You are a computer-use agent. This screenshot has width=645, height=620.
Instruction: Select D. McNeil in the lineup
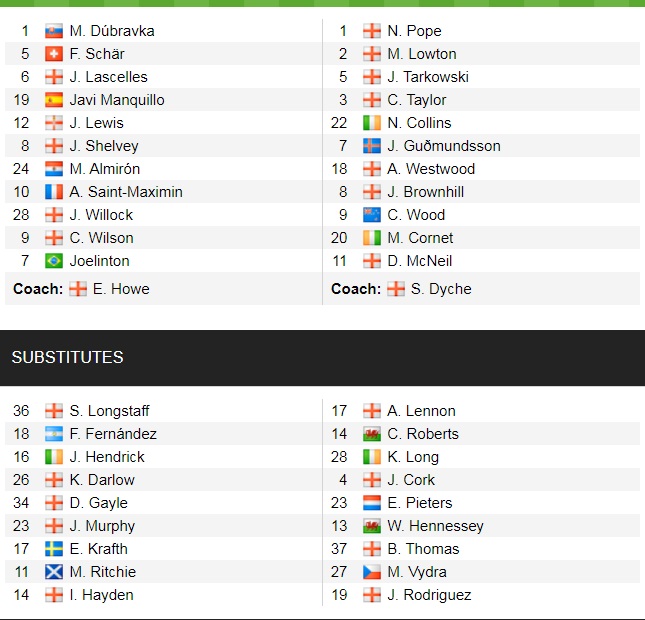click(x=420, y=261)
